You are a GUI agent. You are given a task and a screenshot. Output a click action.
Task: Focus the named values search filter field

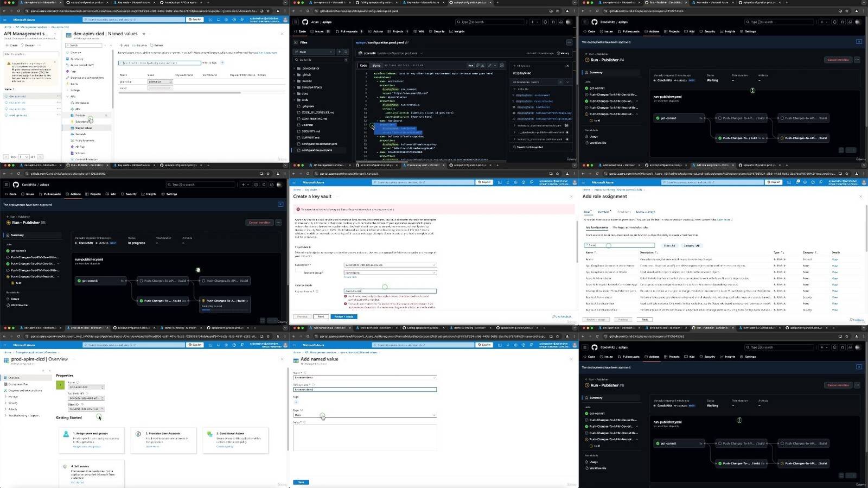[x=159, y=63]
